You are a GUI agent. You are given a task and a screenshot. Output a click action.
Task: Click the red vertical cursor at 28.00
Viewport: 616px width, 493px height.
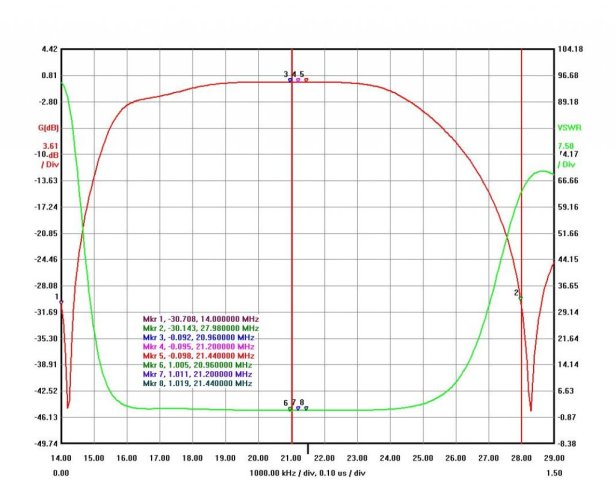click(521, 200)
